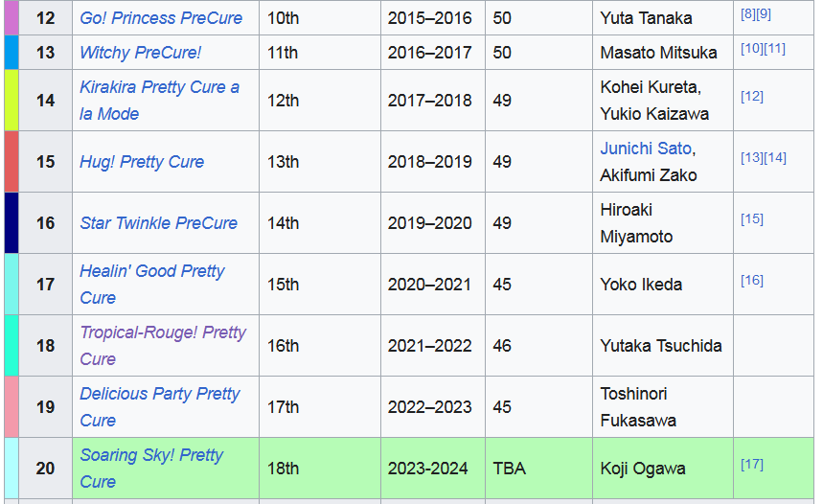Click the Soaring Sky! Pretty Cure link
Screen dimensions: 823x504
tap(151, 455)
